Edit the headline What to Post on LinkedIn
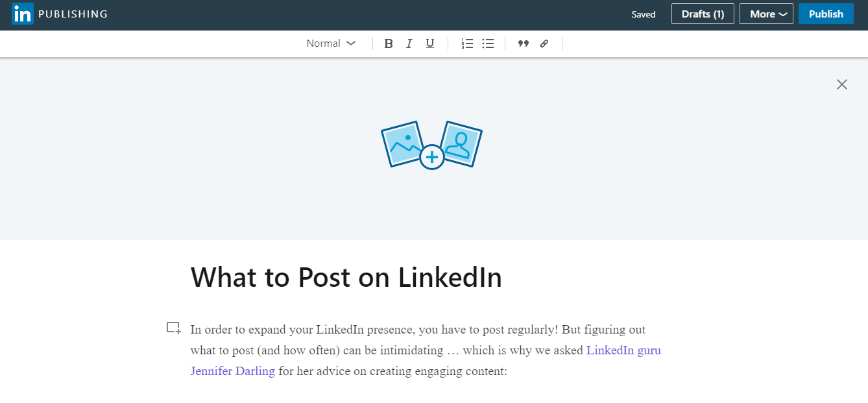 tap(346, 278)
